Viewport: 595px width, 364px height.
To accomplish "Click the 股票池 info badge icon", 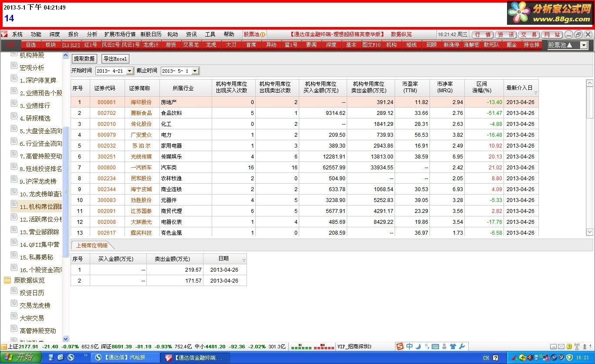I will tap(263, 34).
